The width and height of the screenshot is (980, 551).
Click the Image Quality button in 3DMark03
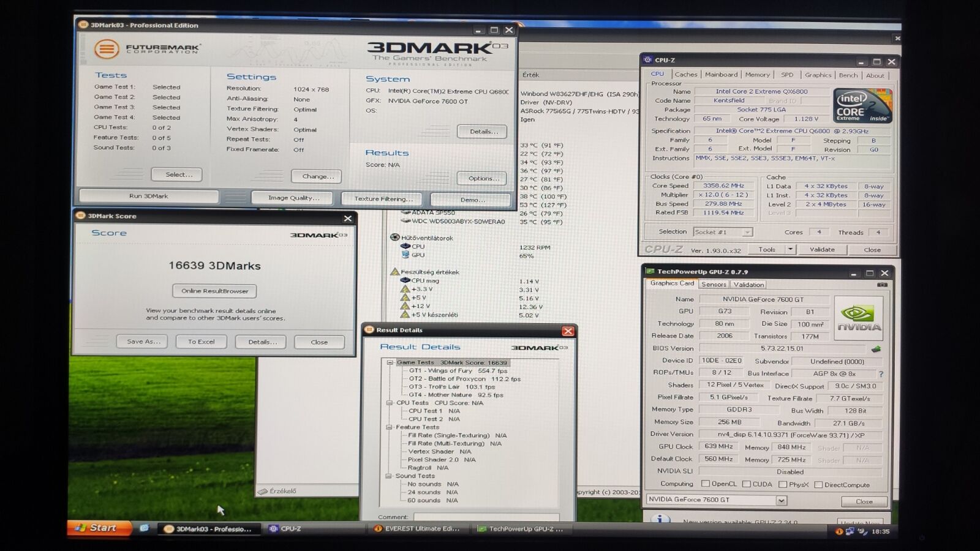click(293, 198)
